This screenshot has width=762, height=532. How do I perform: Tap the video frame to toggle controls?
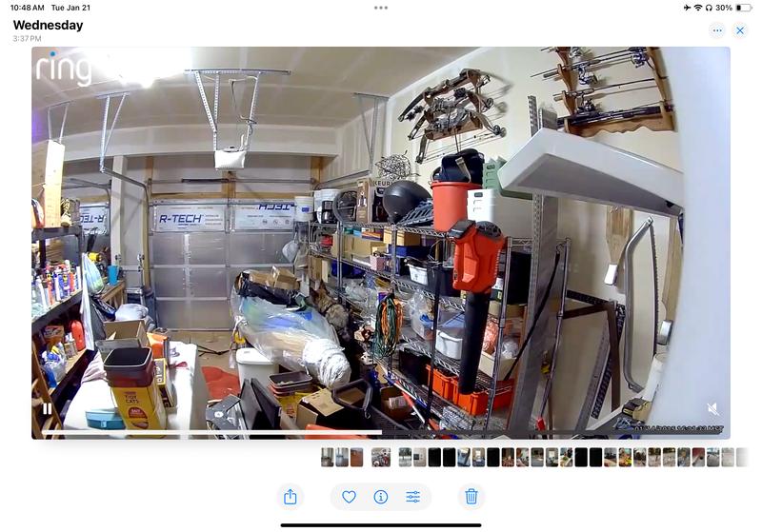pyautogui.click(x=380, y=243)
